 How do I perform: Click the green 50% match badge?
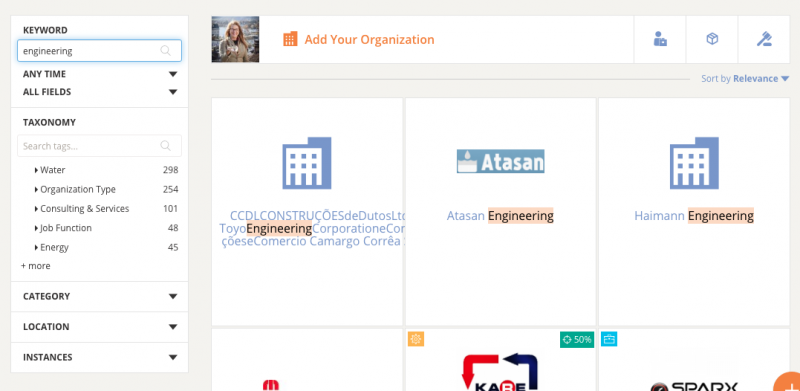pos(577,339)
